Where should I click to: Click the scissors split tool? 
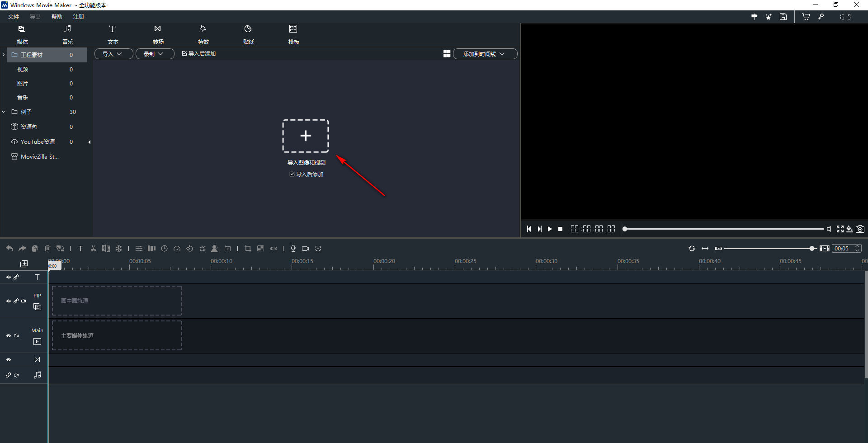coord(93,248)
